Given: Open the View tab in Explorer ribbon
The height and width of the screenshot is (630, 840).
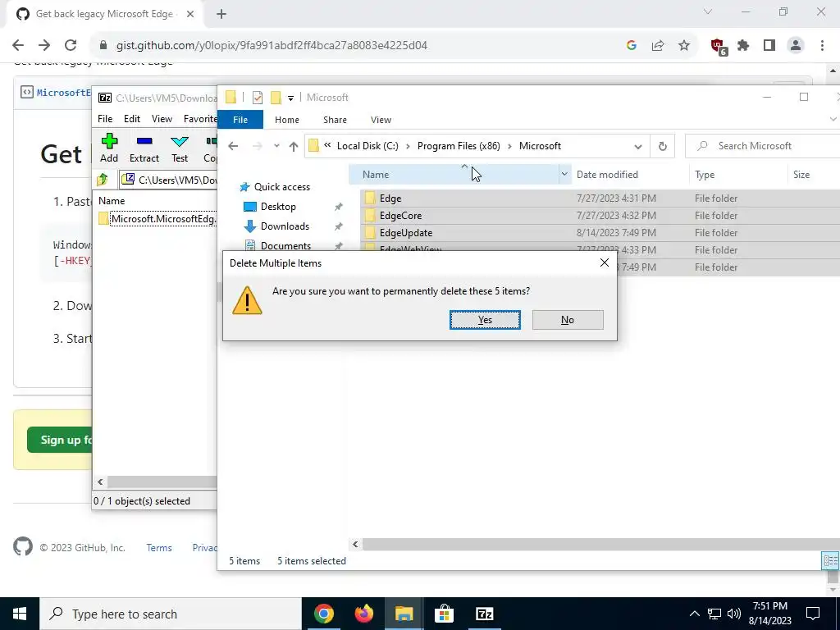Looking at the screenshot, I should (x=381, y=120).
